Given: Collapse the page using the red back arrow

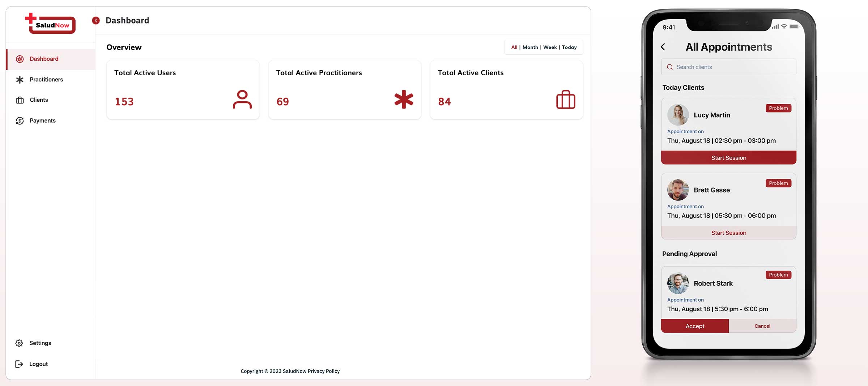Looking at the screenshot, I should pos(95,21).
